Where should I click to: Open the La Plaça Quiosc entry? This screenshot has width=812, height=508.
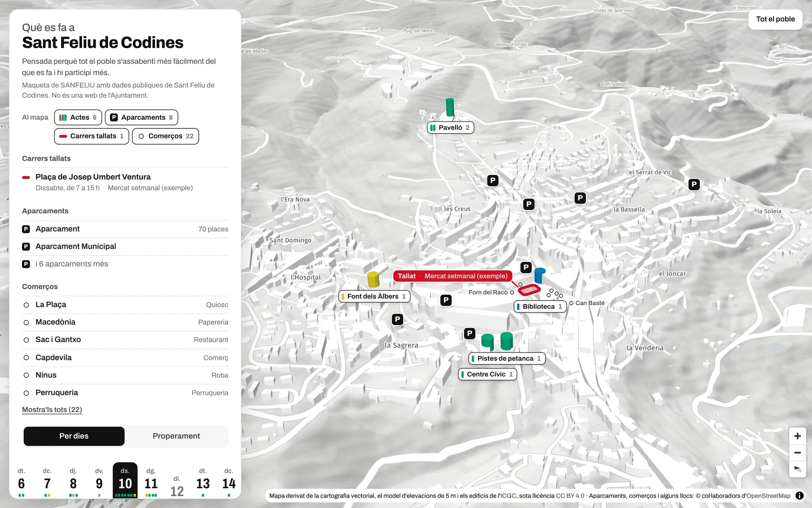point(125,305)
